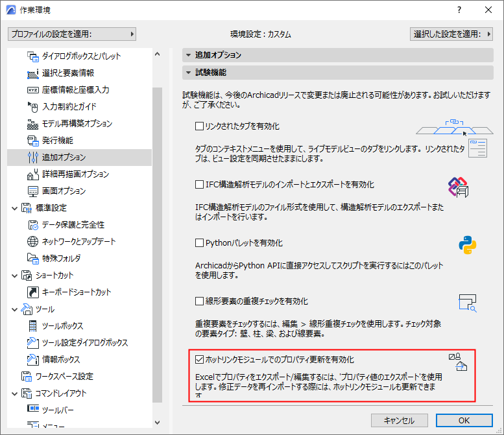Click the モデル再構築オプション icon
504x435 pixels.
(33, 124)
